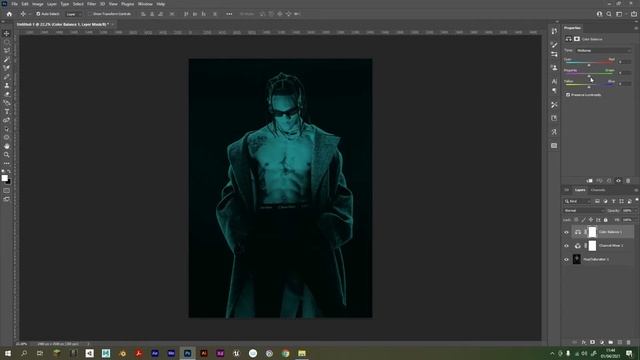Screen dimensions: 640x360
Task: Toggle adjustment visibility eye in Properties panel
Action: coord(619,180)
